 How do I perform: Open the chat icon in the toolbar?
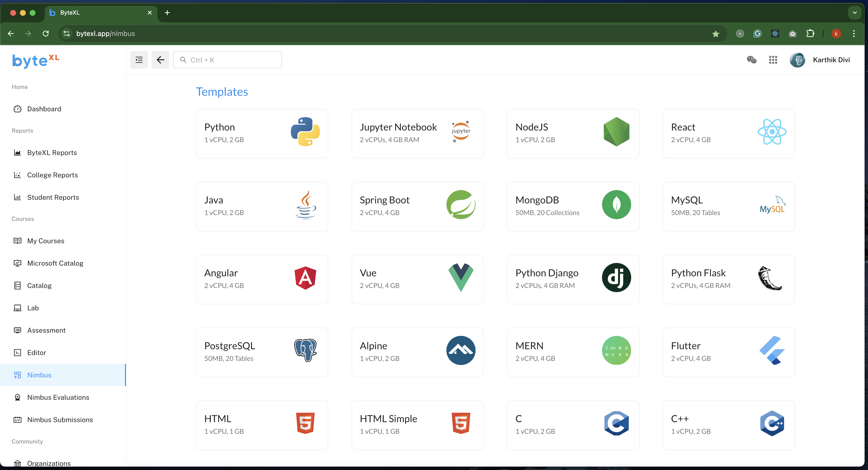click(x=751, y=60)
